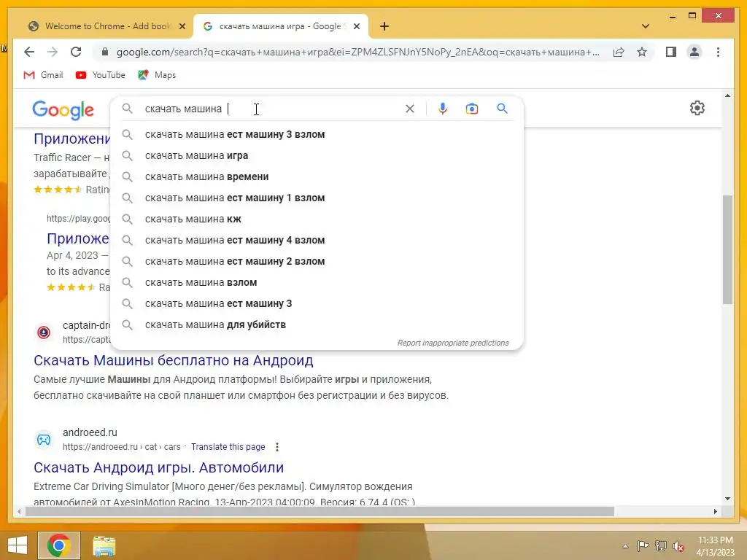Choose suggestion ест машину 4 взлом
747x560 pixels.
tap(317, 240)
